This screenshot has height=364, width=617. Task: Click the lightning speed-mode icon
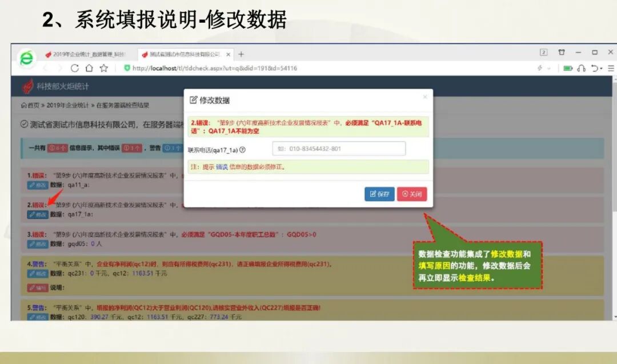[x=540, y=68]
